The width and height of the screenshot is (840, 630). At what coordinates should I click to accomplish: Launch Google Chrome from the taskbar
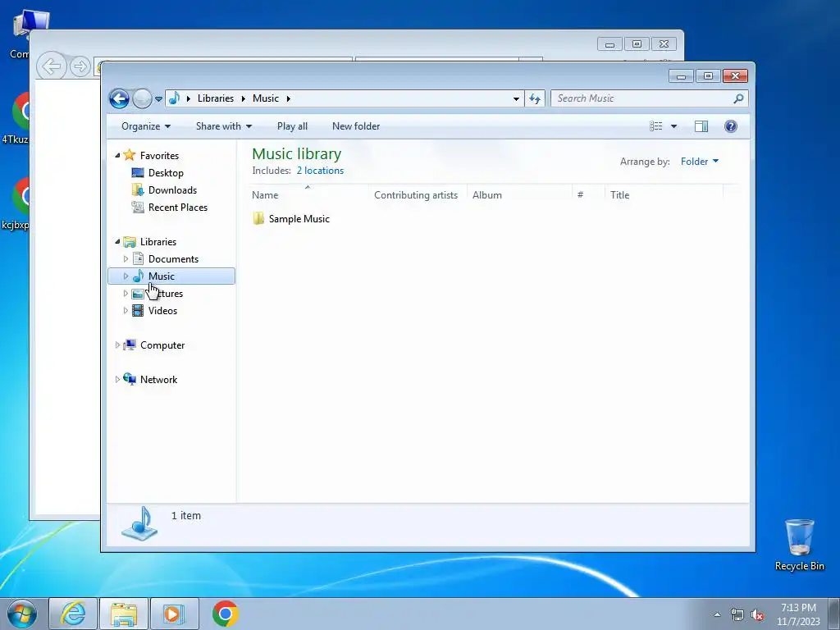tap(225, 614)
